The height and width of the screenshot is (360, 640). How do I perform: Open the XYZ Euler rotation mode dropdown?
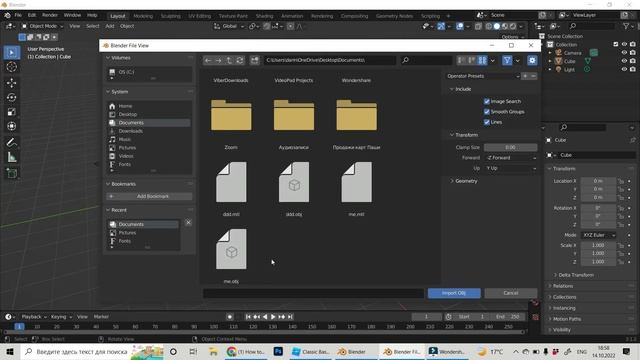(599, 235)
